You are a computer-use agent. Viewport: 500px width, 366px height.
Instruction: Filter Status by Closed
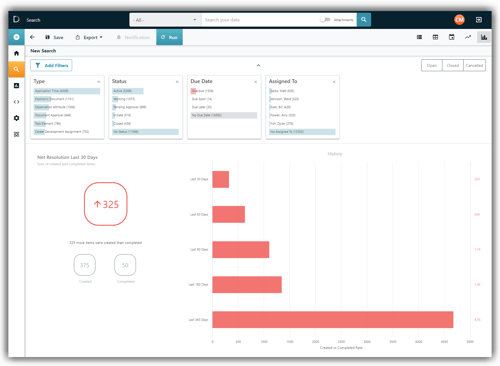click(145, 123)
